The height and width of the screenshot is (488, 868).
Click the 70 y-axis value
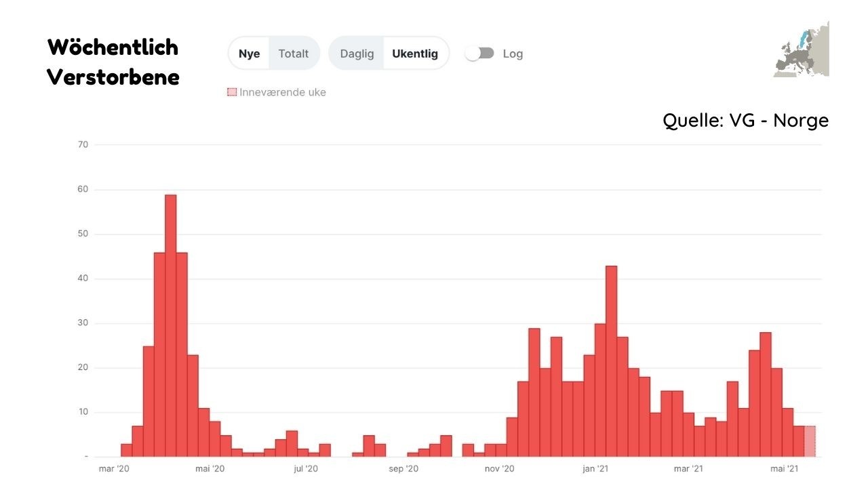[83, 144]
